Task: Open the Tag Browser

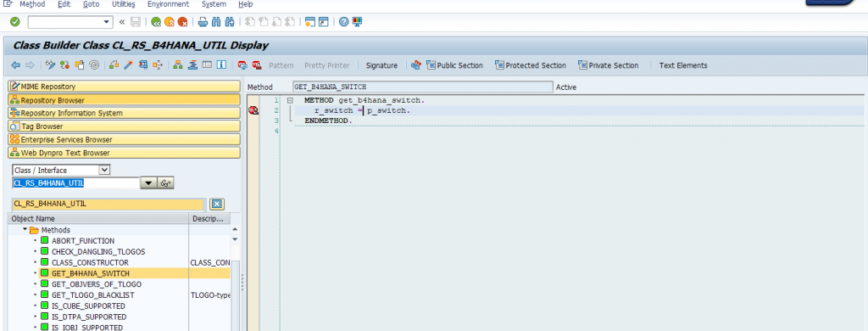Action: coord(125,126)
